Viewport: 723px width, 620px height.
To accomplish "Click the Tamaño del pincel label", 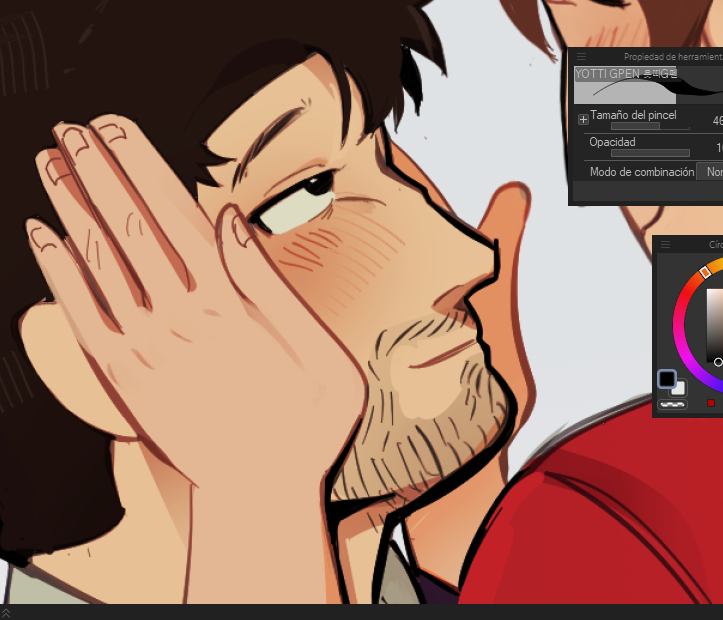I will point(633,115).
